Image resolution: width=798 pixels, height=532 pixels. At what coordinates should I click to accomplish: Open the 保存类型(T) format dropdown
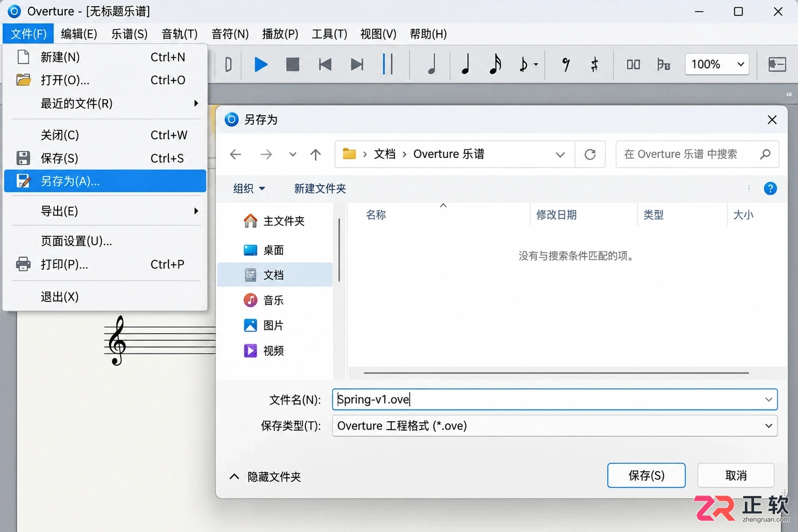(555, 426)
